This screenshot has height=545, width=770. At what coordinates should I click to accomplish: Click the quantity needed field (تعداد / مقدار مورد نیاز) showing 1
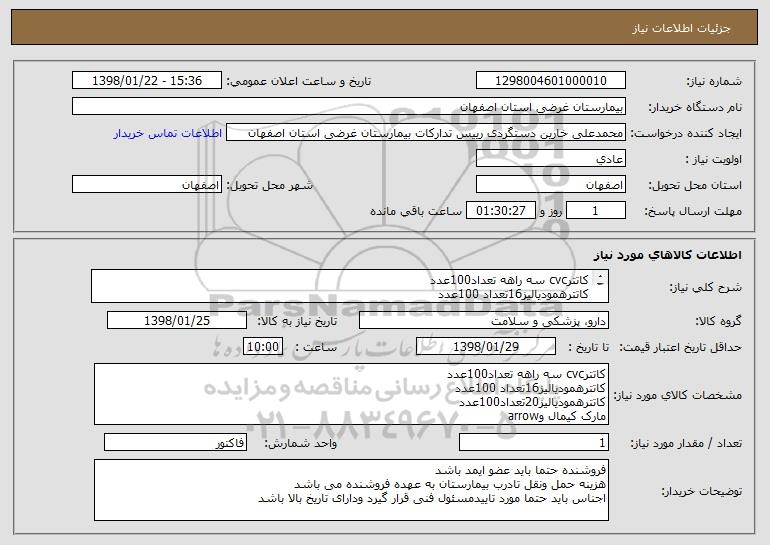coord(534,442)
